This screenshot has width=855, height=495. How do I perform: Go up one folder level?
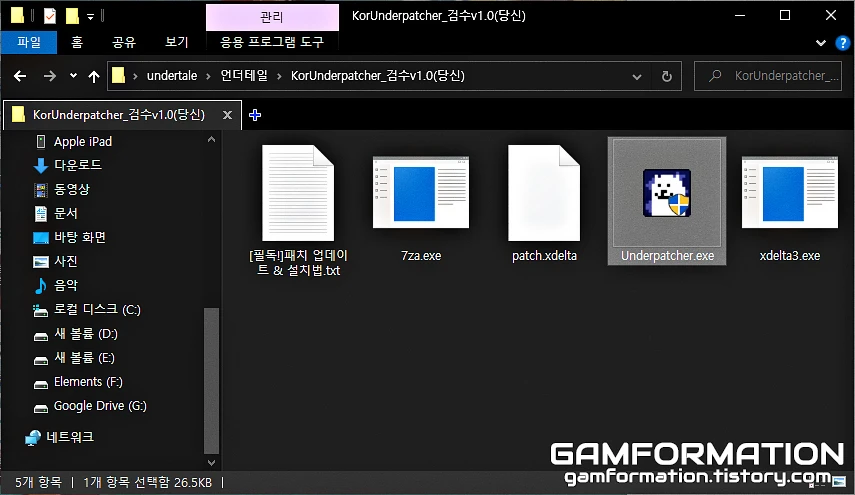(94, 76)
